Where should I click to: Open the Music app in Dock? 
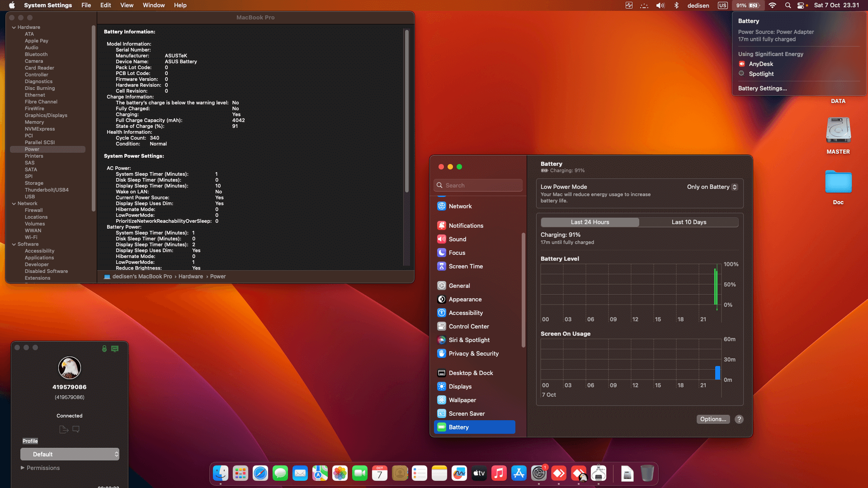[499, 473]
